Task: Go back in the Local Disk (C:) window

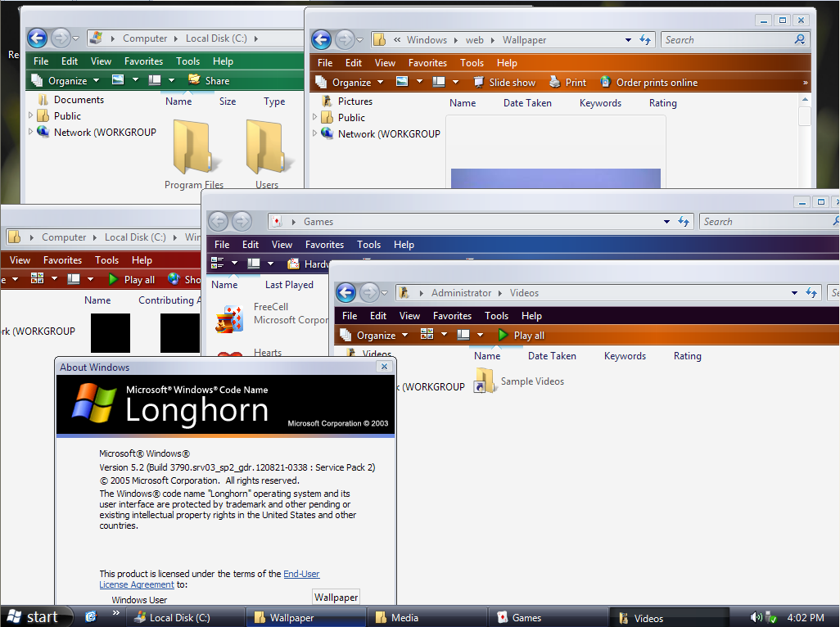Action: coord(37,38)
